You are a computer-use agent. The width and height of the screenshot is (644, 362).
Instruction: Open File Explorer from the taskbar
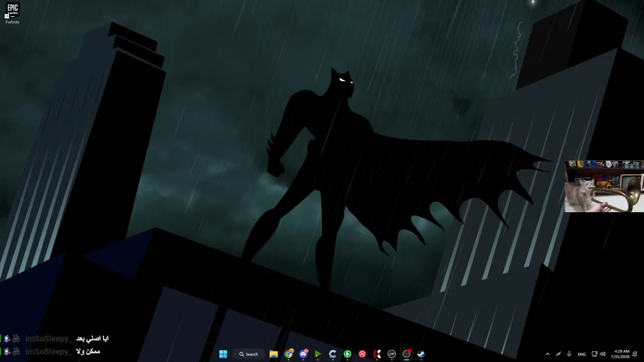click(274, 354)
